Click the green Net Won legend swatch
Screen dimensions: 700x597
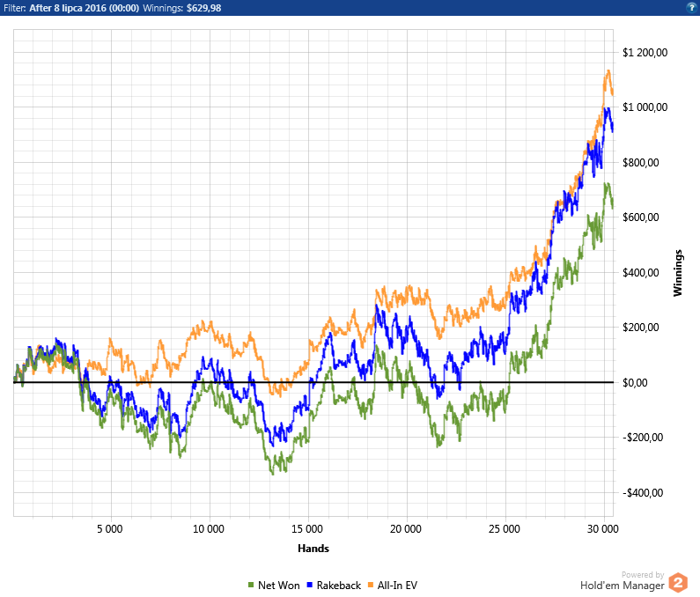coord(251,585)
